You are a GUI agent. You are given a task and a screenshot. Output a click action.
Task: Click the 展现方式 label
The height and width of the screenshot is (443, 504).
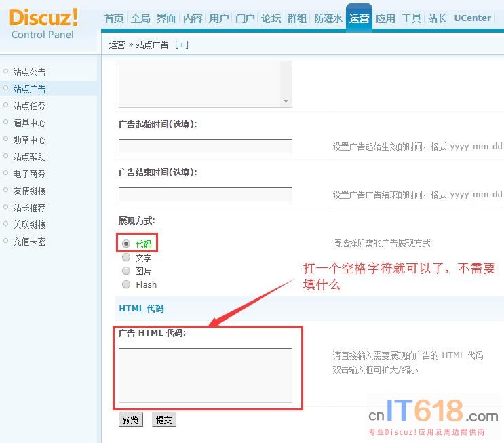click(136, 220)
